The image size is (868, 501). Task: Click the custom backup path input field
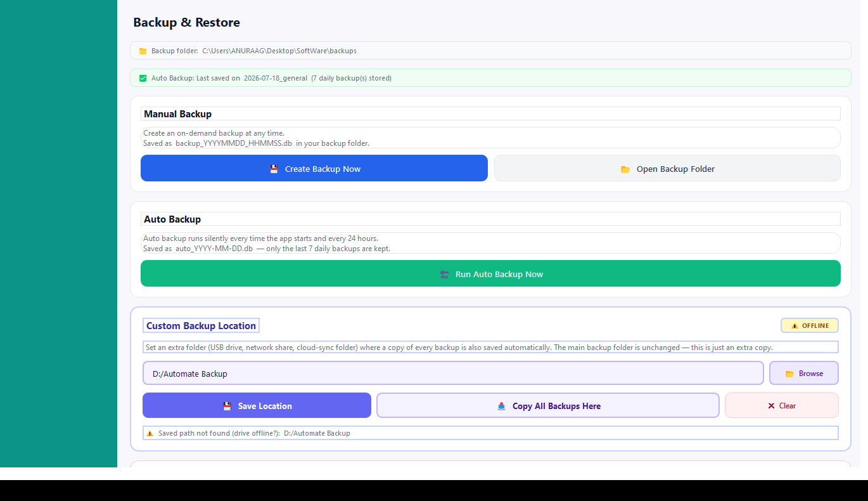click(453, 373)
